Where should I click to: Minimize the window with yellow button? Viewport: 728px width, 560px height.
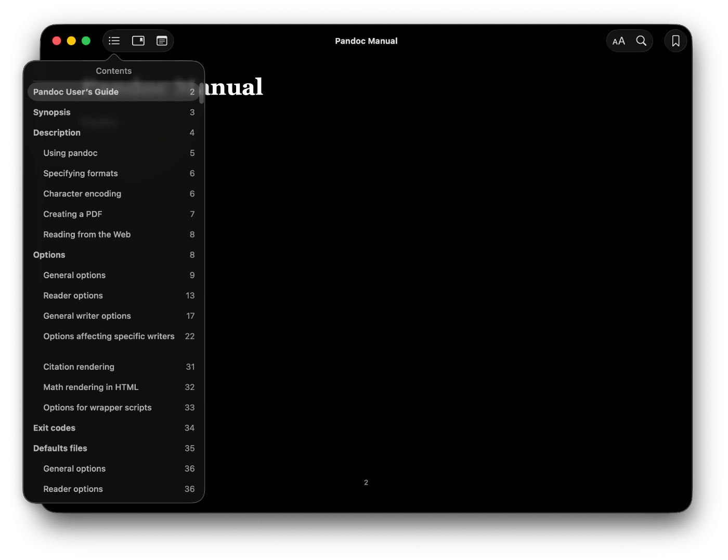[x=71, y=41]
